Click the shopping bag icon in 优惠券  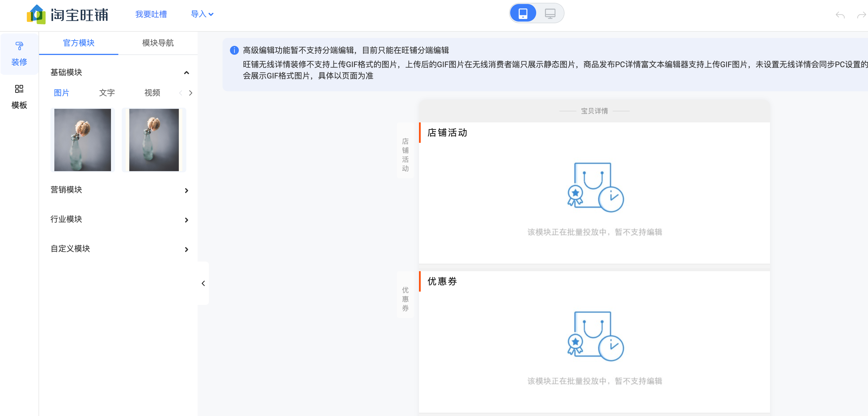(x=595, y=336)
